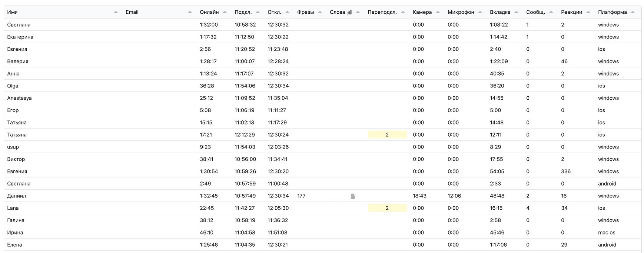Click yellow reconnect cell in Lana's row
This screenshot has height=253, width=644.
[387, 208]
